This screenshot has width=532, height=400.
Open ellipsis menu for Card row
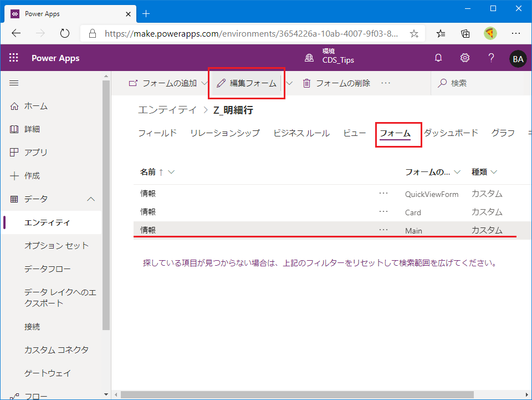pos(383,211)
